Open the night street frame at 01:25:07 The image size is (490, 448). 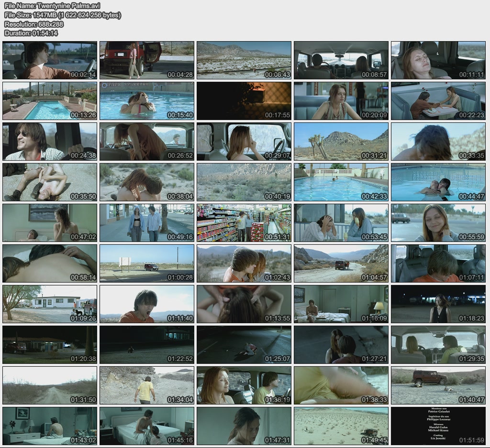click(x=244, y=345)
